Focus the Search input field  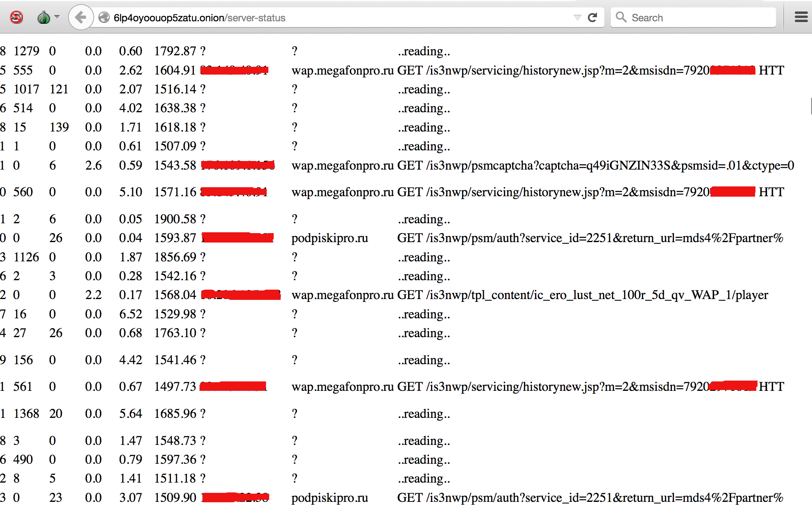click(693, 18)
